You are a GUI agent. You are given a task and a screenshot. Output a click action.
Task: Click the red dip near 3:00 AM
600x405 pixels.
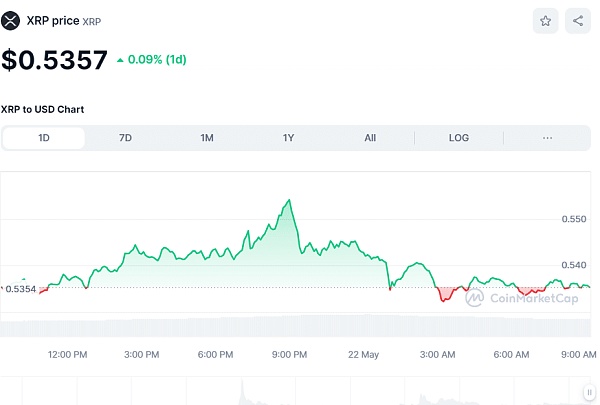point(444,298)
